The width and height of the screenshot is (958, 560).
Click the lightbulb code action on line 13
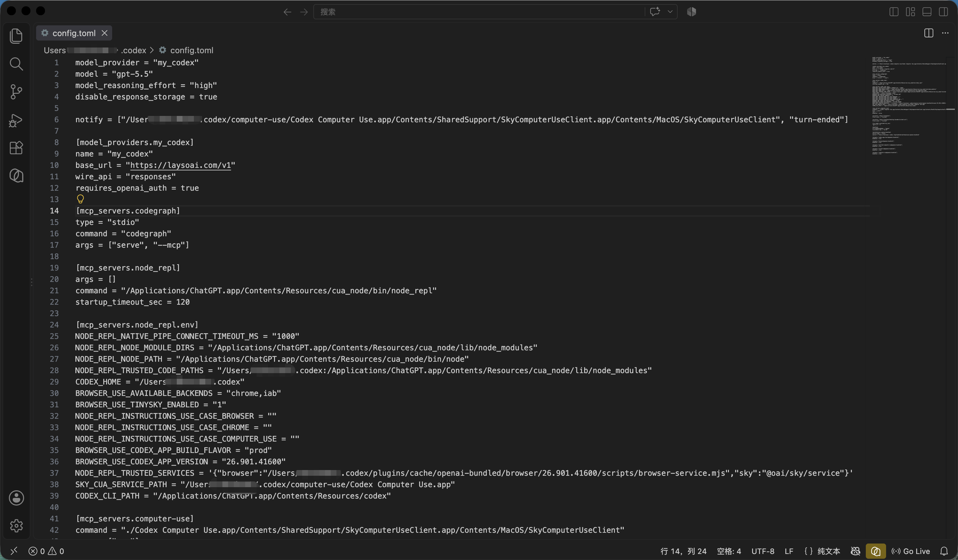[x=80, y=199]
